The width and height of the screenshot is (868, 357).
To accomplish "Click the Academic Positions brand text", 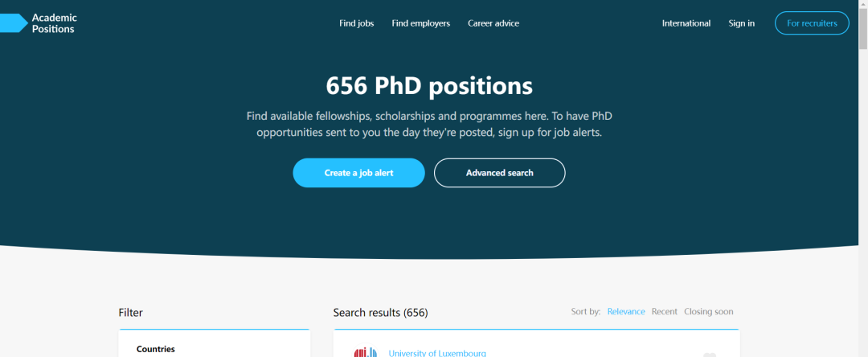I will point(54,23).
